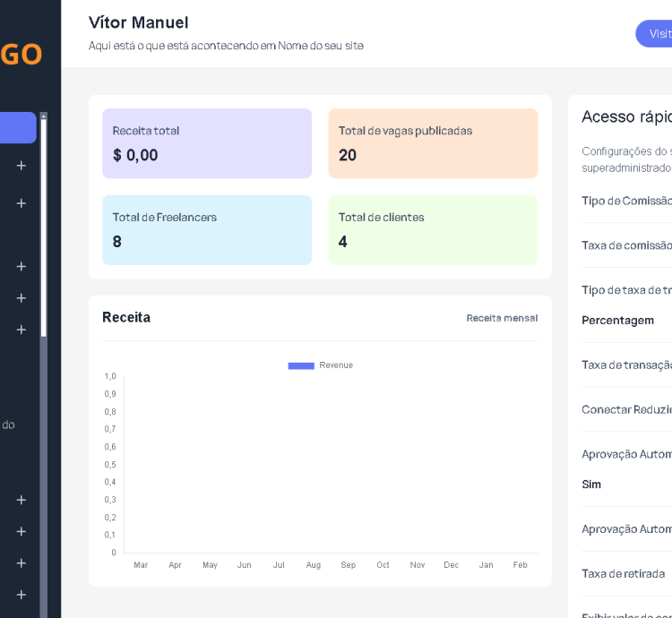Click the sidebar item ending in "do"
672x618 pixels.
point(8,425)
